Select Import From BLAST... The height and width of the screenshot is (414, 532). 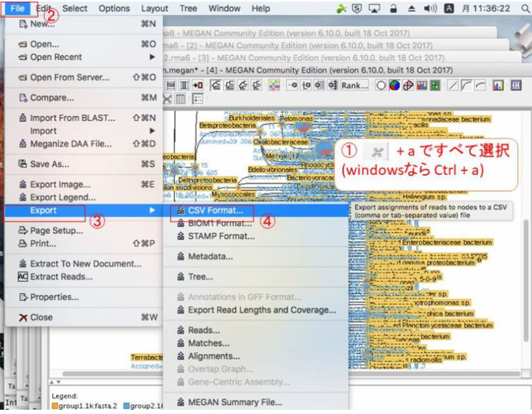pyautogui.click(x=84, y=118)
